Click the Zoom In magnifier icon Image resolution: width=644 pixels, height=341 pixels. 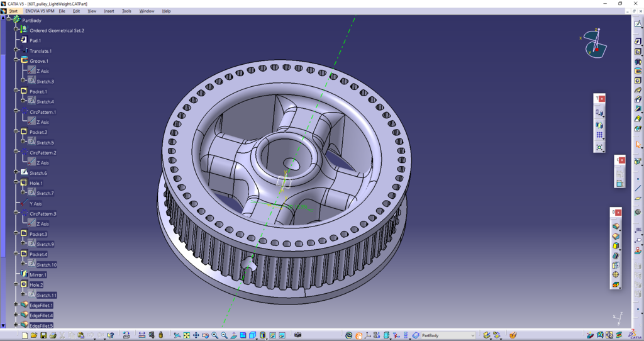(x=215, y=335)
